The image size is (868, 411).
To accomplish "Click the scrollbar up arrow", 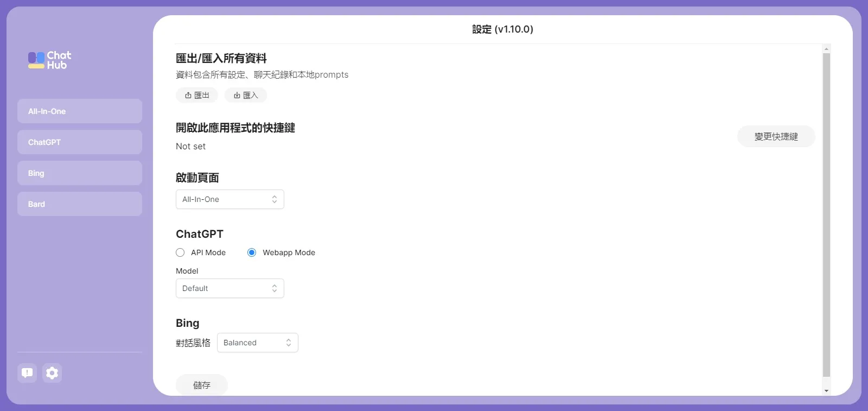I will click(826, 49).
